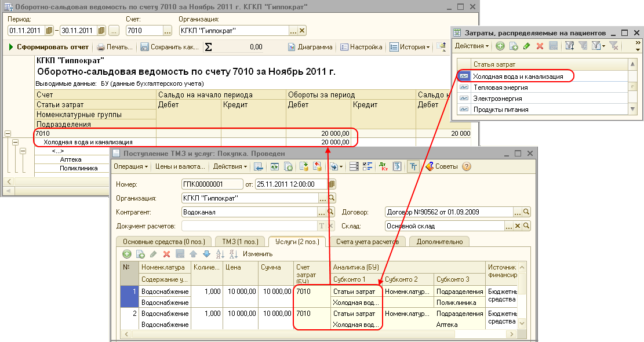Collapse the Холодная вода и канализация group
The image size is (644, 342).
click(15, 142)
